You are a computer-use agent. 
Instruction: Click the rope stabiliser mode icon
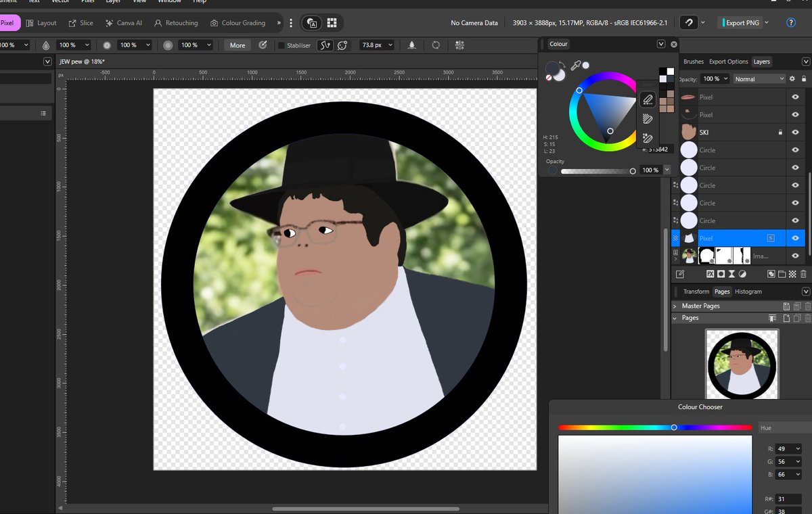tap(327, 45)
